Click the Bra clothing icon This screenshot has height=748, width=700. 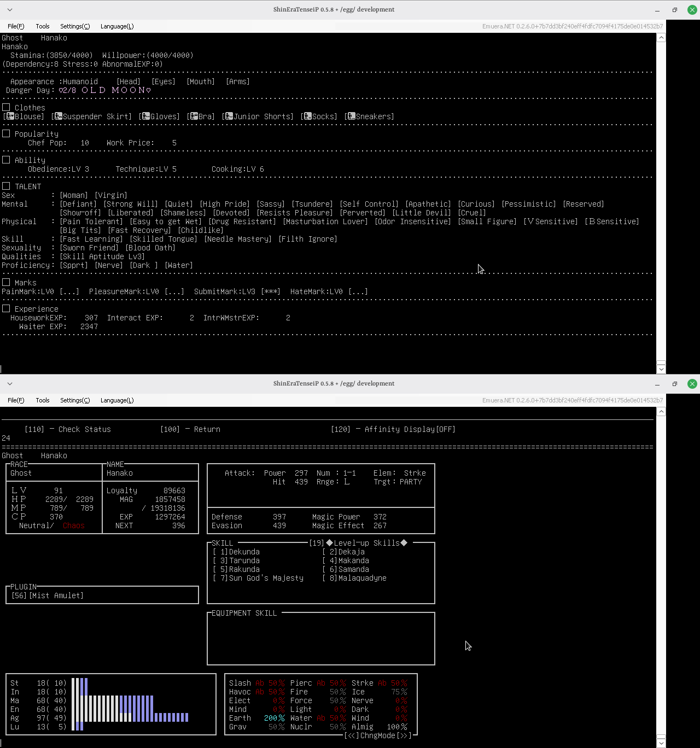[x=194, y=116]
